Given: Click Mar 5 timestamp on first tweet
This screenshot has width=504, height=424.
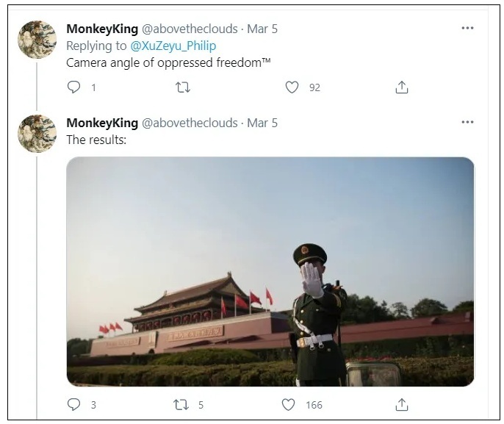Looking at the screenshot, I should tap(262, 29).
